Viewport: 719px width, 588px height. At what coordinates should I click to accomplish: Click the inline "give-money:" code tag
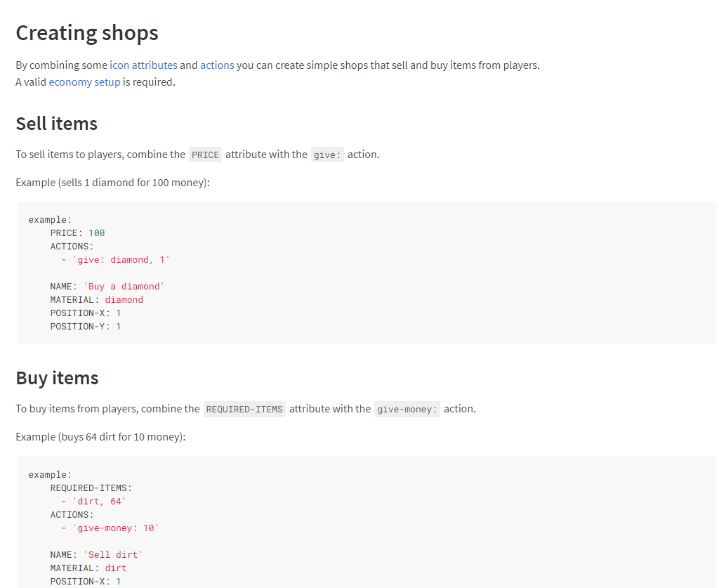point(407,409)
